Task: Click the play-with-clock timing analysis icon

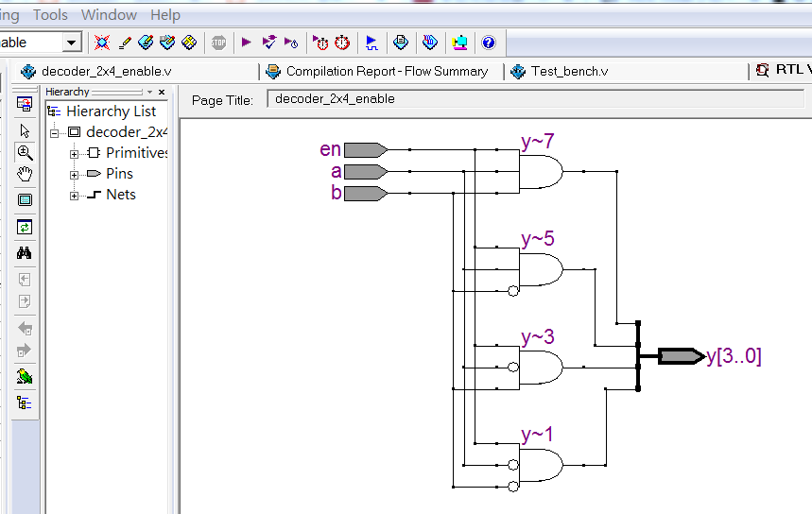Action: [x=291, y=43]
